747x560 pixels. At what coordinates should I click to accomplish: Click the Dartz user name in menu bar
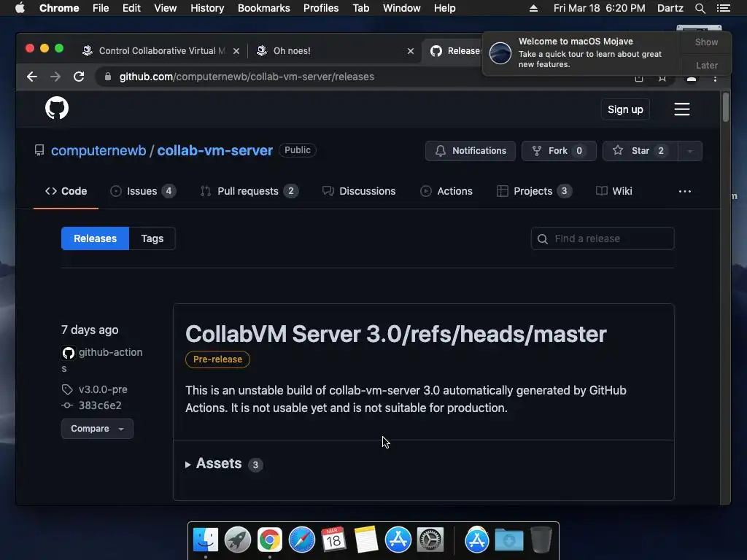pyautogui.click(x=670, y=8)
